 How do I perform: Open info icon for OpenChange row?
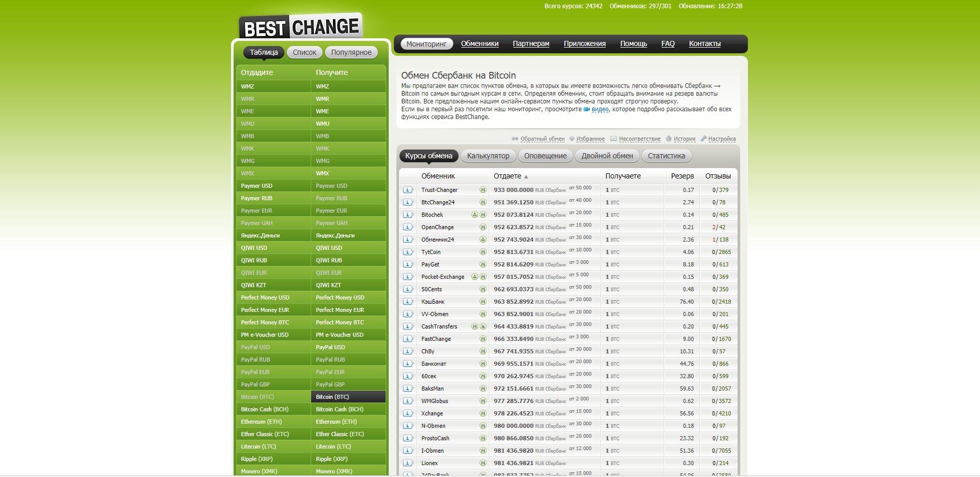point(408,227)
